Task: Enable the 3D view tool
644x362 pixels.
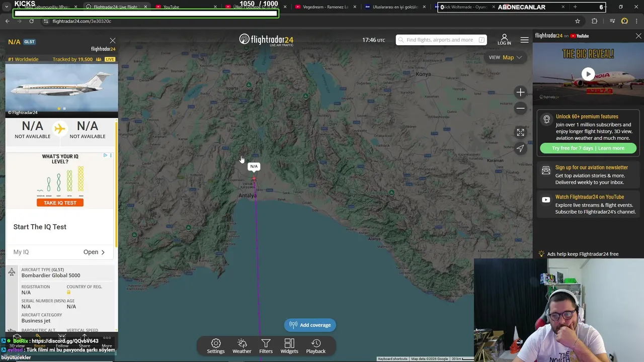Action: (x=17, y=341)
